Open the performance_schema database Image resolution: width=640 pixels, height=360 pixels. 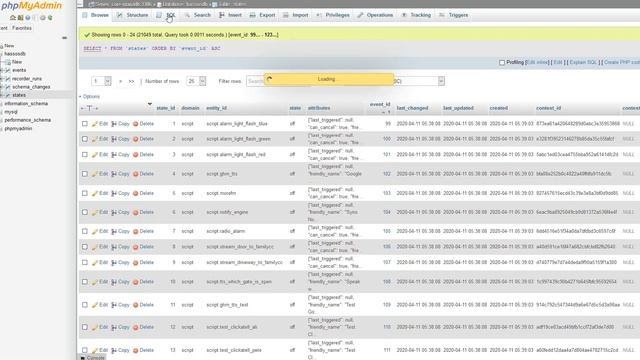coord(27,120)
